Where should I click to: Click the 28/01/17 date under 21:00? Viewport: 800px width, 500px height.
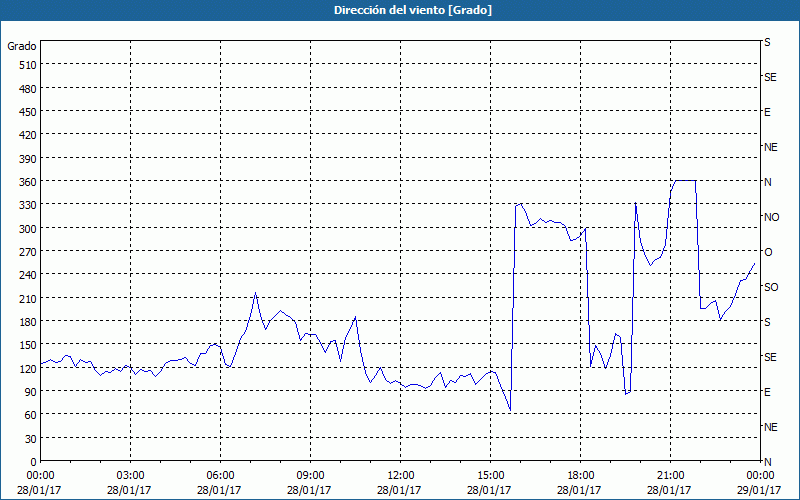pos(669,490)
